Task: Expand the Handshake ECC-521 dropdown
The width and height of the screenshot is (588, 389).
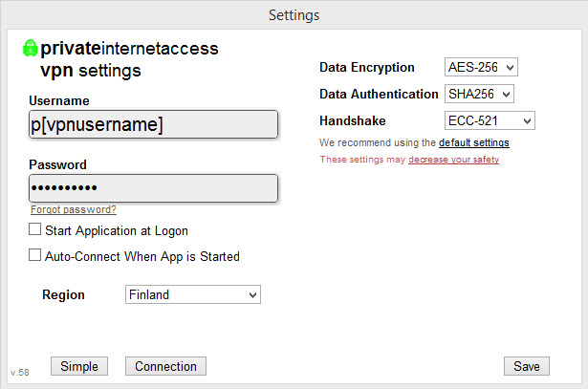Action: coord(490,120)
